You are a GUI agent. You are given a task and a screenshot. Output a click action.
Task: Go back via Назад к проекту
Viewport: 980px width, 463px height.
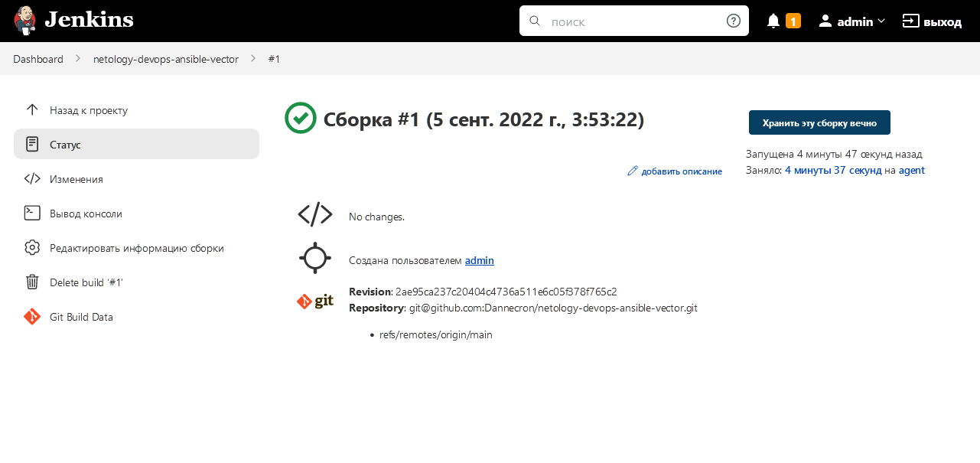click(x=88, y=110)
